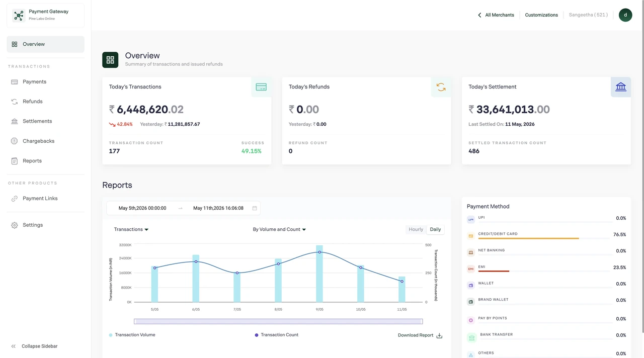Open the Transactions dropdown above chart
Viewport: 644px width, 358px height.
tap(131, 229)
